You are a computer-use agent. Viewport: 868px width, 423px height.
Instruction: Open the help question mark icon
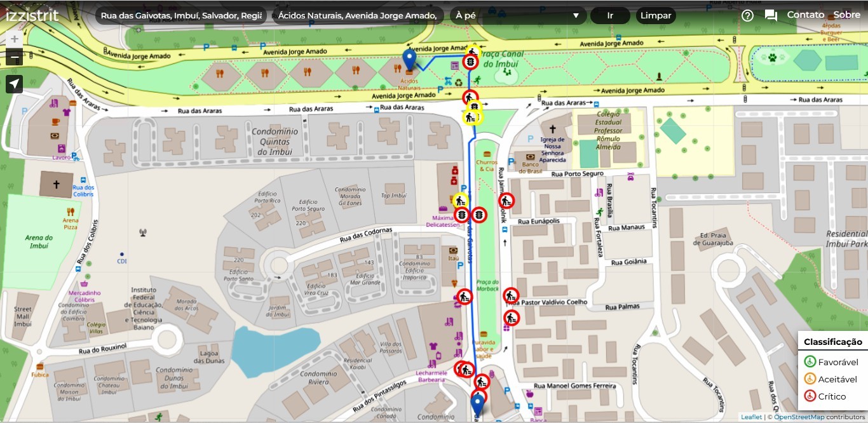pos(747,16)
